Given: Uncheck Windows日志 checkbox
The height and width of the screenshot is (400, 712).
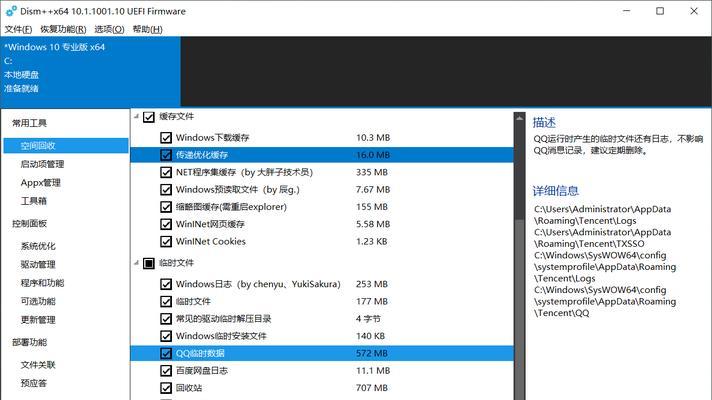Looking at the screenshot, I should tap(166, 284).
